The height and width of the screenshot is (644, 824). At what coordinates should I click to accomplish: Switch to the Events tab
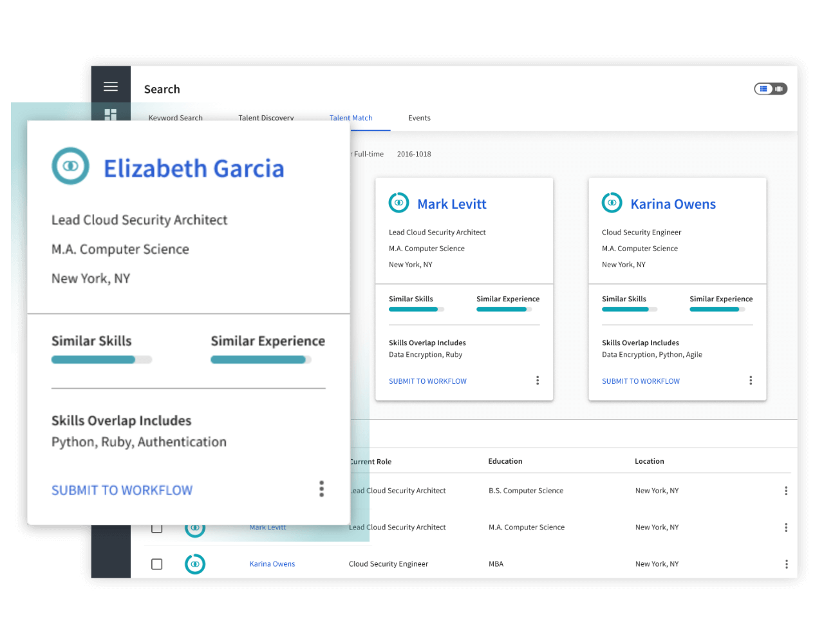[419, 118]
